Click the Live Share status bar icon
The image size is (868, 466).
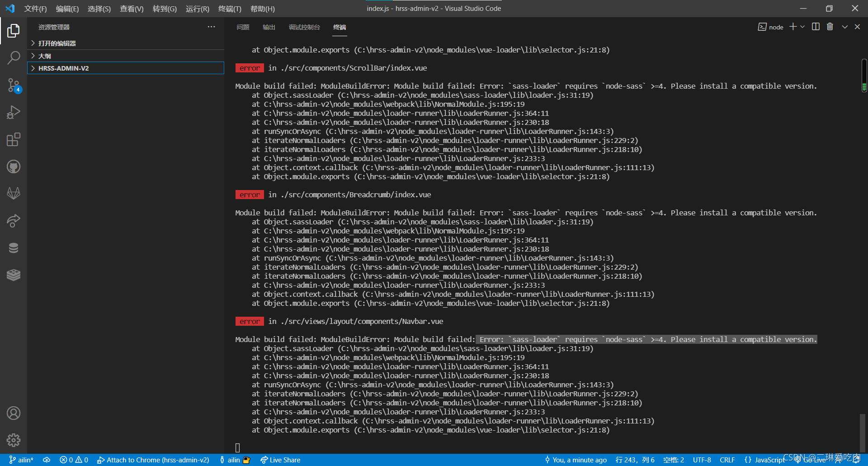pos(280,460)
